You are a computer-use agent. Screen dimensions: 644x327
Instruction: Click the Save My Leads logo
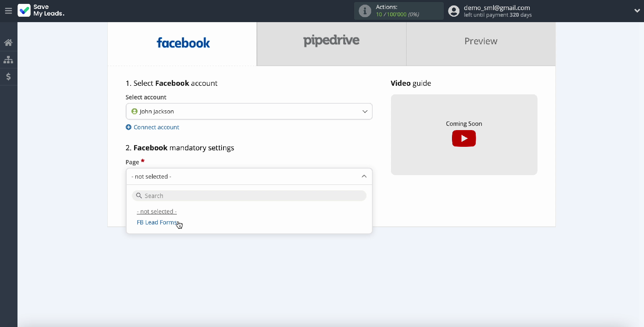pos(41,10)
